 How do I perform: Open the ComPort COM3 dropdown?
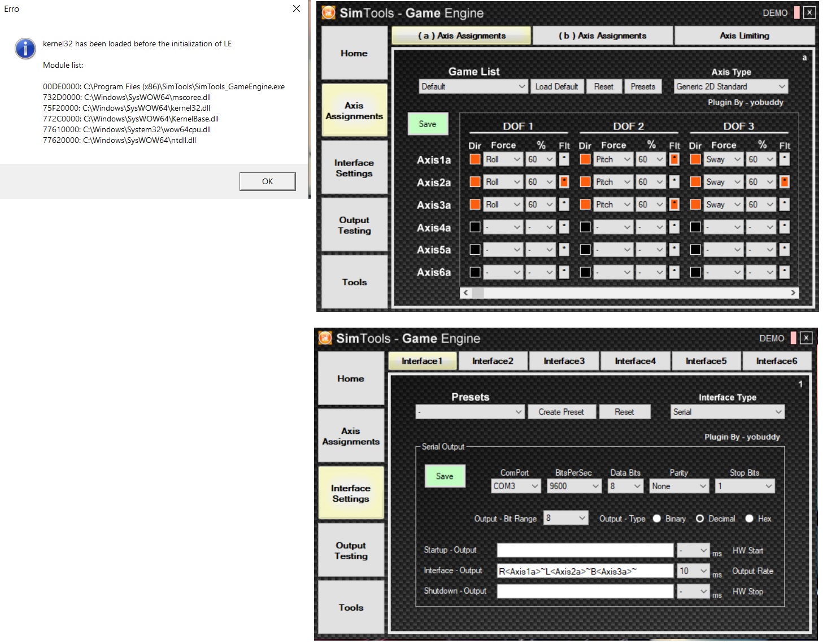516,486
